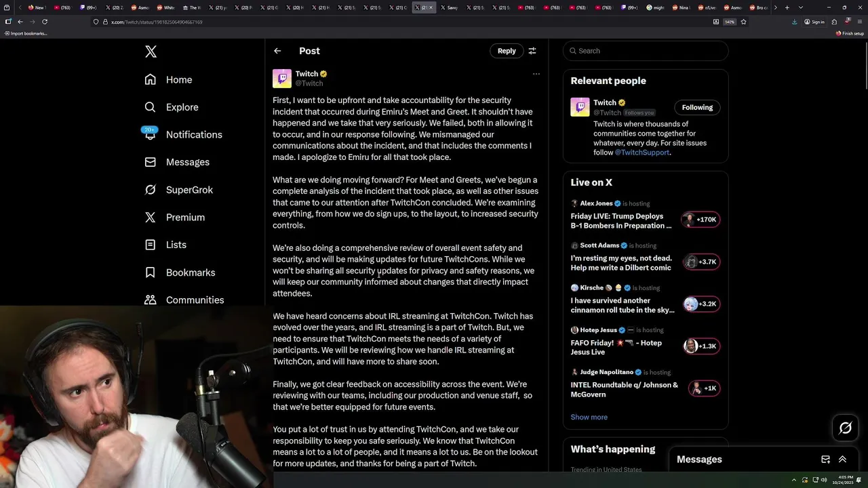868x488 pixels.
Task: Switch to the 'Nina' Reddit tab
Action: click(x=681, y=7)
